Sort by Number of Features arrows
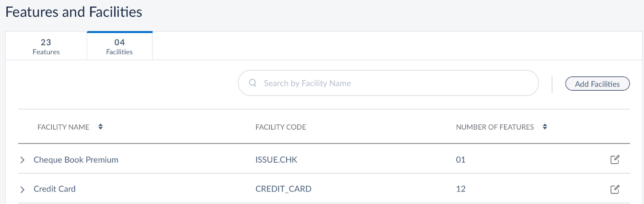This screenshot has width=644, height=204. [545, 127]
